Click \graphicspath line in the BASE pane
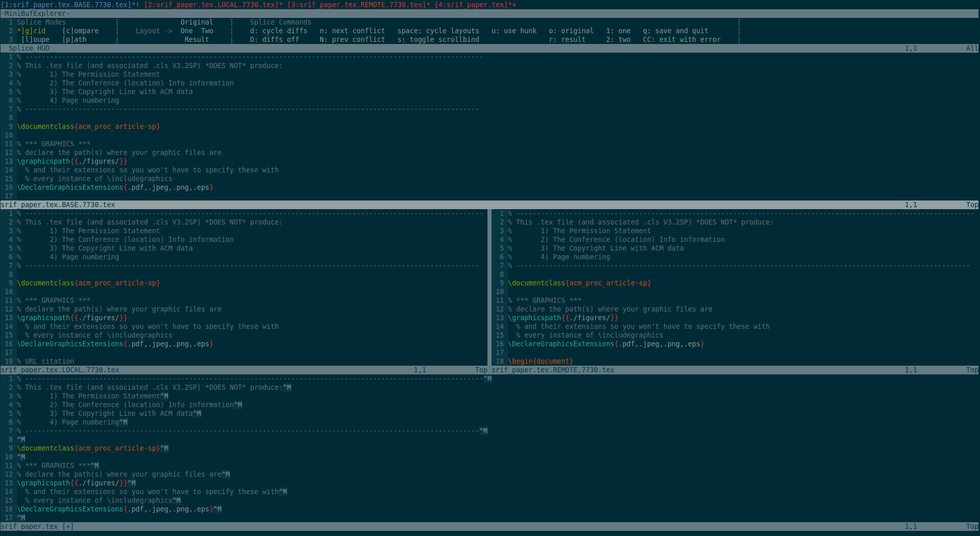 (72, 161)
